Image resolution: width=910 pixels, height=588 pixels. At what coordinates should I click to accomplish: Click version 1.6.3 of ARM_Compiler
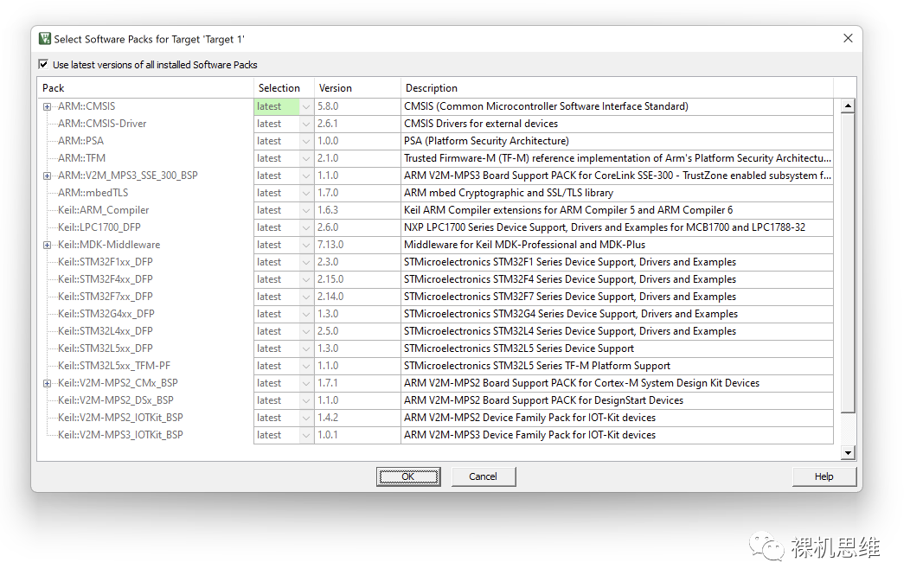[x=328, y=210]
